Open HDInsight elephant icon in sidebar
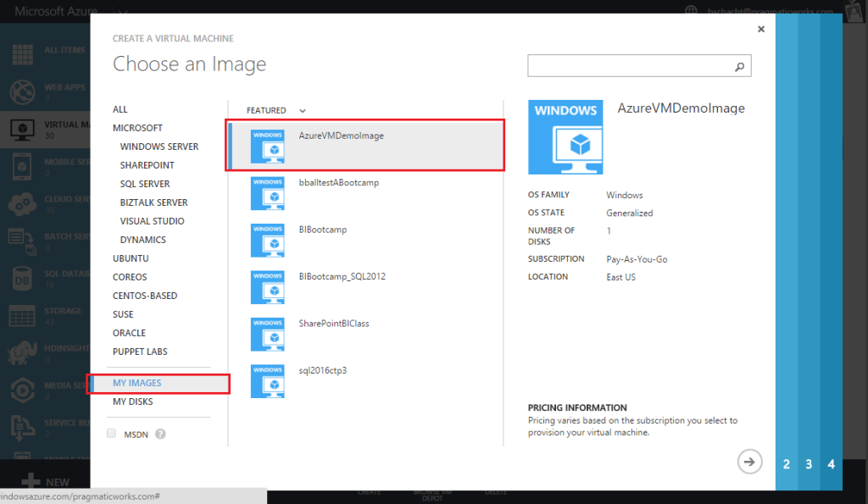Screen dimensions: 868x504 (x=23, y=353)
